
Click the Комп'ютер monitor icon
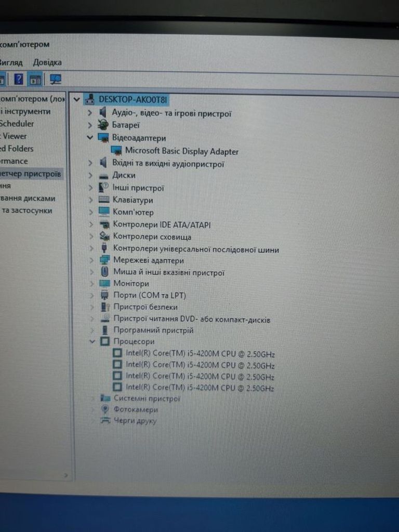104,212
